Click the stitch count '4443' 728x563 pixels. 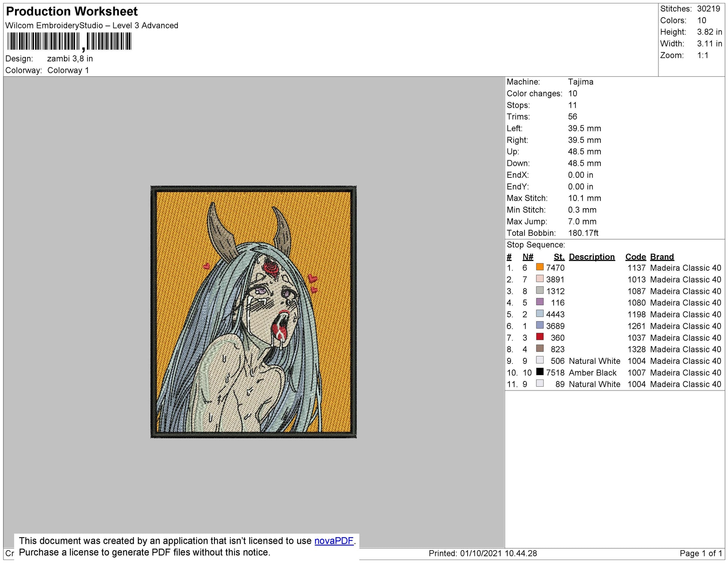click(555, 314)
